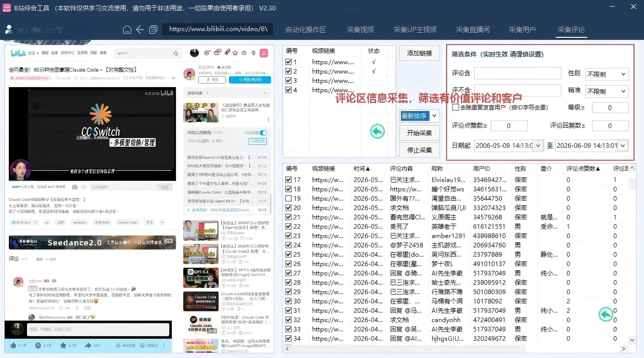
Task: Click the blue 关注 follow button
Action: 249,80
